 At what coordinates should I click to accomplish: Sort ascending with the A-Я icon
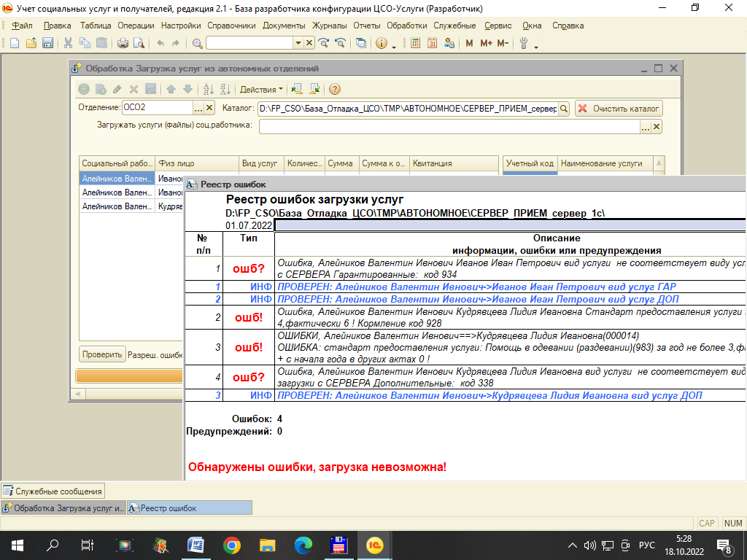pyautogui.click(x=208, y=89)
